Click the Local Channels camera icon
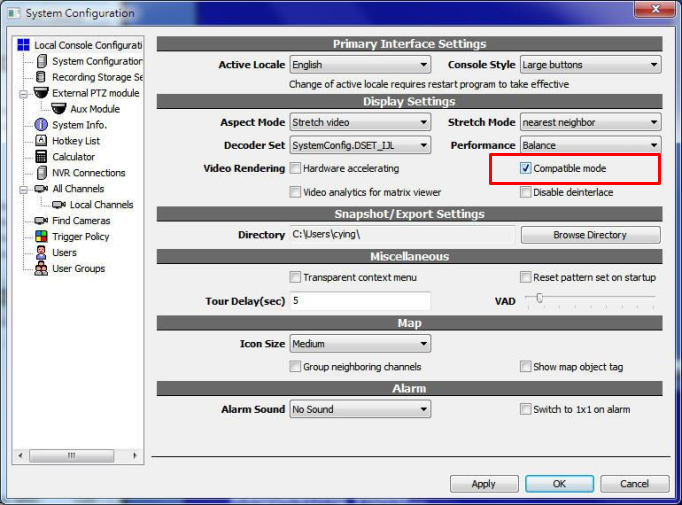The width and height of the screenshot is (682, 505). pos(59,204)
